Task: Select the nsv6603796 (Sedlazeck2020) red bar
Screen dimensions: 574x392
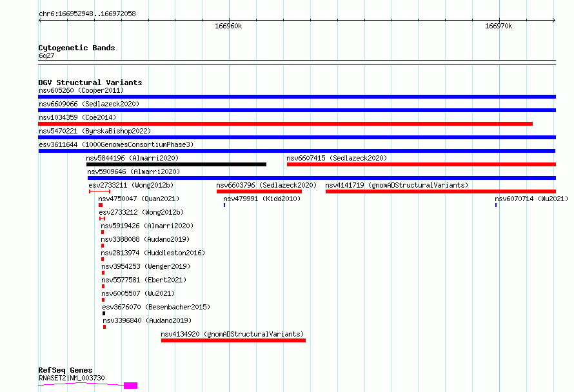Action: click(x=259, y=191)
